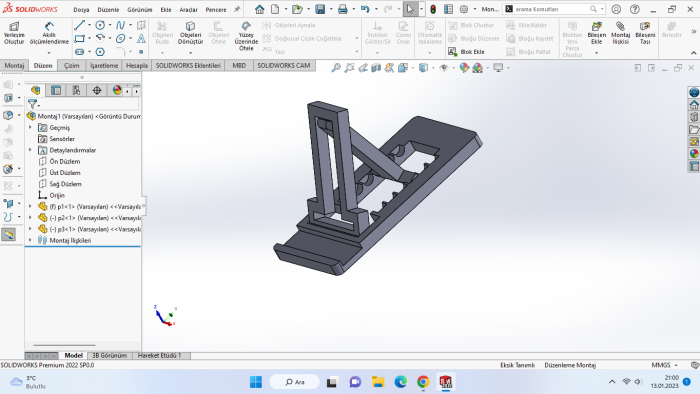Expand the (-) p2<1> component

point(30,218)
